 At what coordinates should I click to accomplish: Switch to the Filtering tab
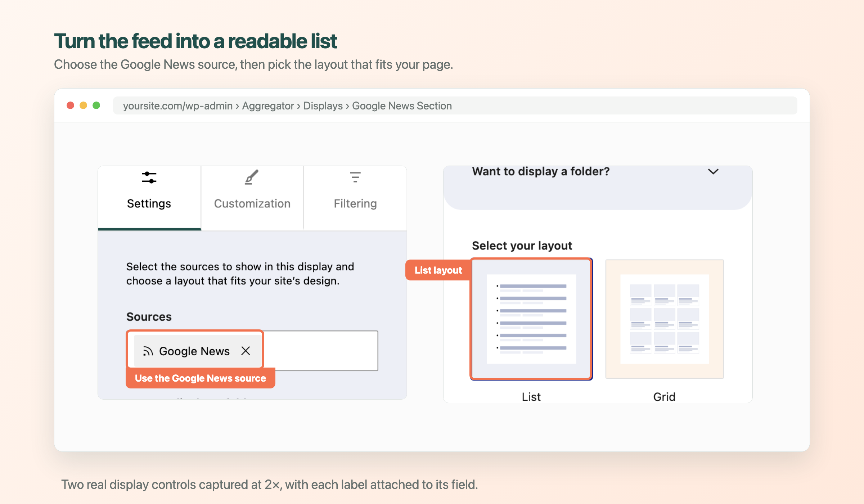[355, 198]
